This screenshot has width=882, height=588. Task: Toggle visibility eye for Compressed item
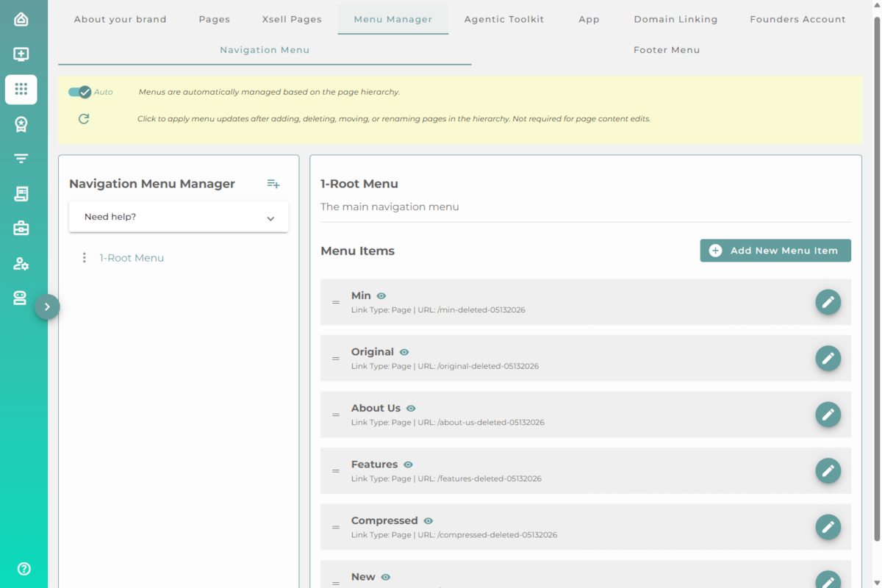click(429, 521)
